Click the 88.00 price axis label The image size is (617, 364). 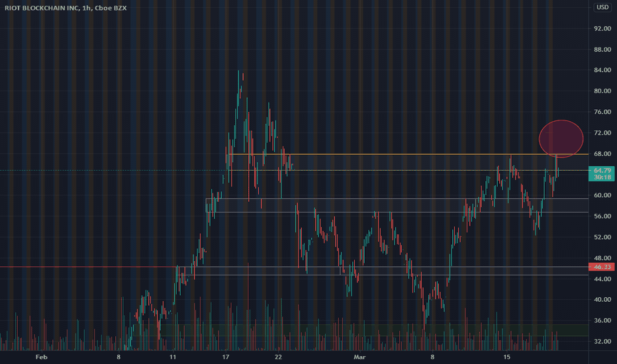602,49
